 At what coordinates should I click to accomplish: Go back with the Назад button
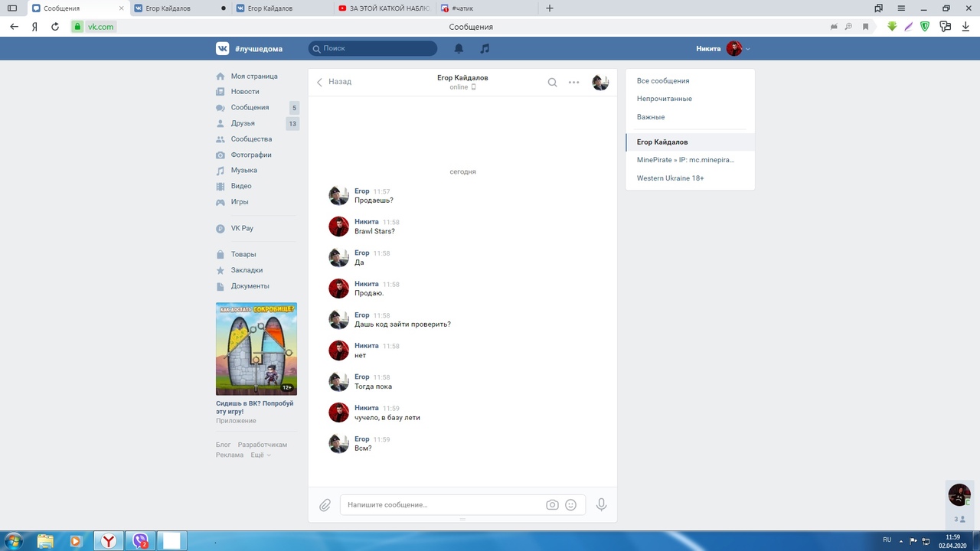point(335,81)
